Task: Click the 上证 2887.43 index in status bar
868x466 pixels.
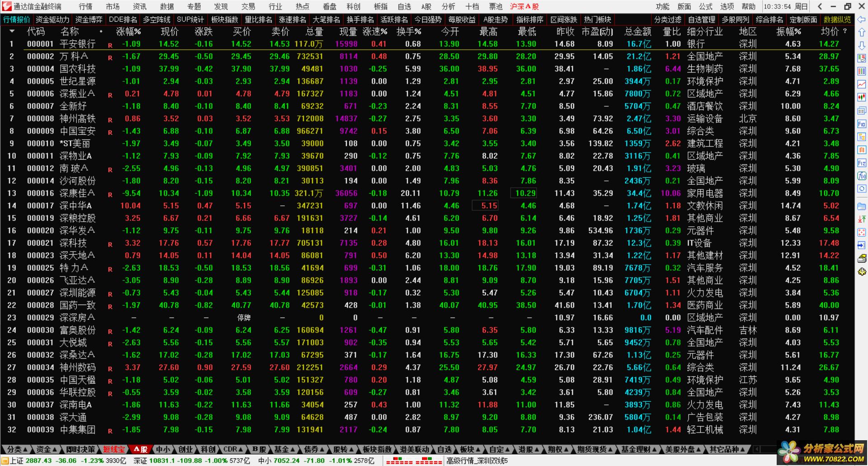Action: tap(31, 461)
